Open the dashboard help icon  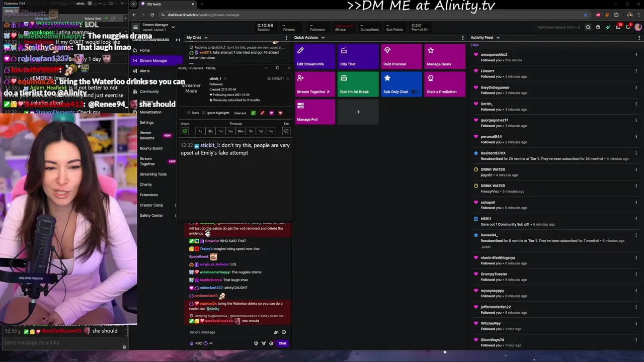coord(598,27)
